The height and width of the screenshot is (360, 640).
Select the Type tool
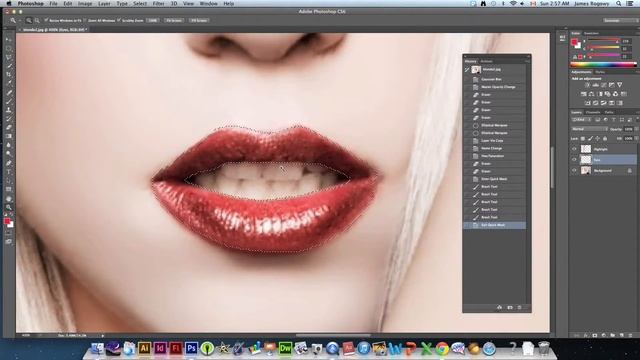[9, 171]
